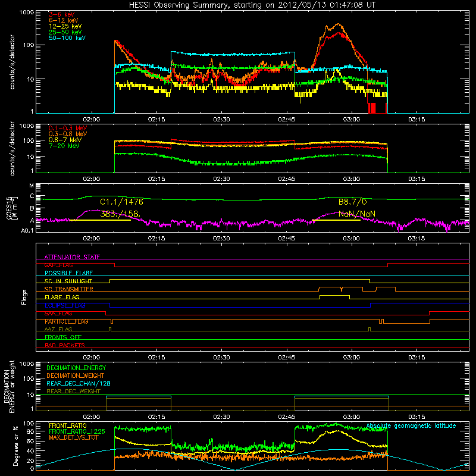The height and width of the screenshot is (476, 476).
Task: Select the AAZ_FLAG label
Action: click(x=58, y=329)
